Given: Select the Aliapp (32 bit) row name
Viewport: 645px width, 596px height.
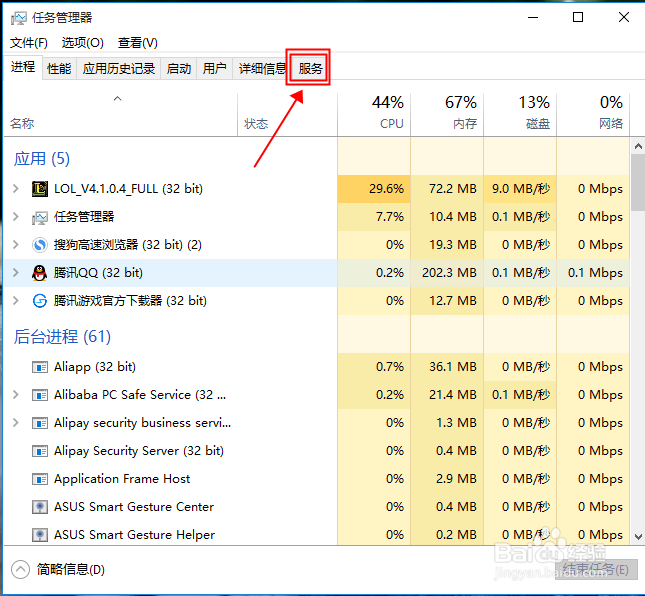Looking at the screenshot, I should pos(95,366).
